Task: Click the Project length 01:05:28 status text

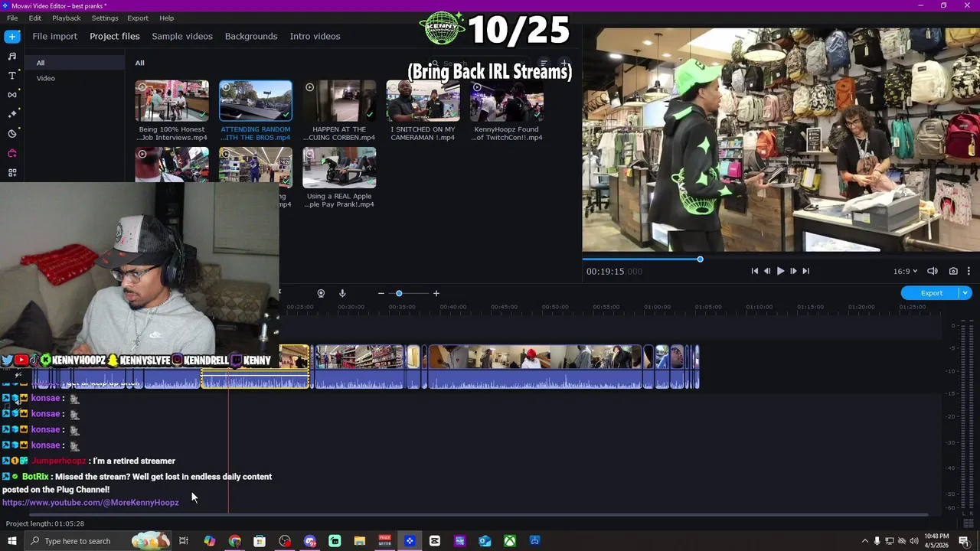Action: [45, 523]
